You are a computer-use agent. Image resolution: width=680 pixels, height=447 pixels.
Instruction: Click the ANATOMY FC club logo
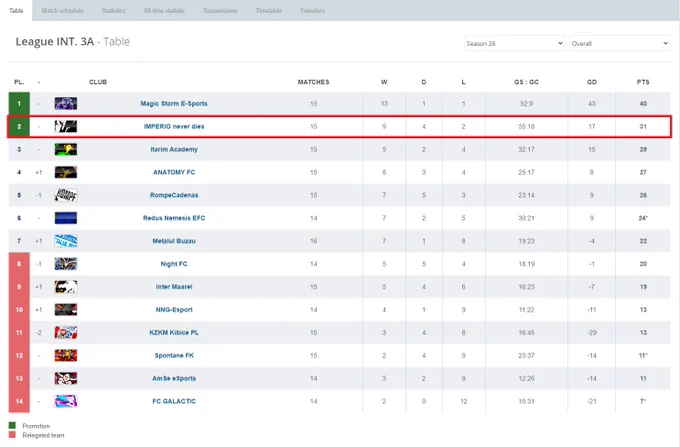coord(66,173)
